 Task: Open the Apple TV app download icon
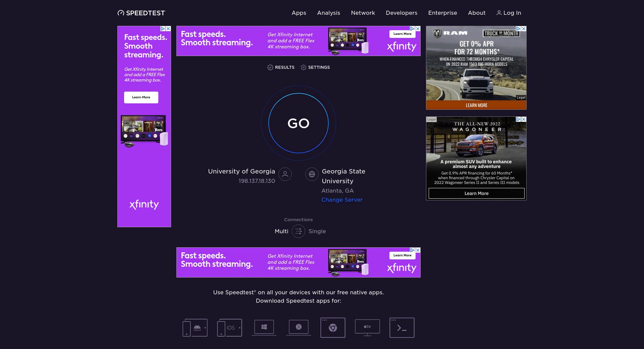click(x=367, y=328)
